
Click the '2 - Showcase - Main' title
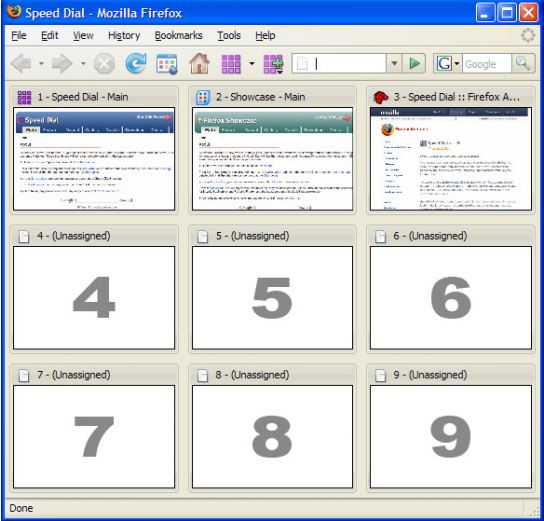pos(261,97)
